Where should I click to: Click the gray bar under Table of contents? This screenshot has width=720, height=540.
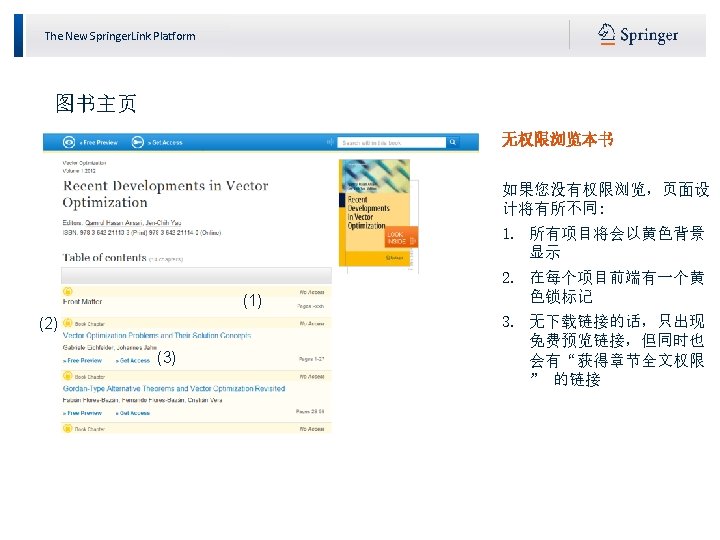[196, 276]
